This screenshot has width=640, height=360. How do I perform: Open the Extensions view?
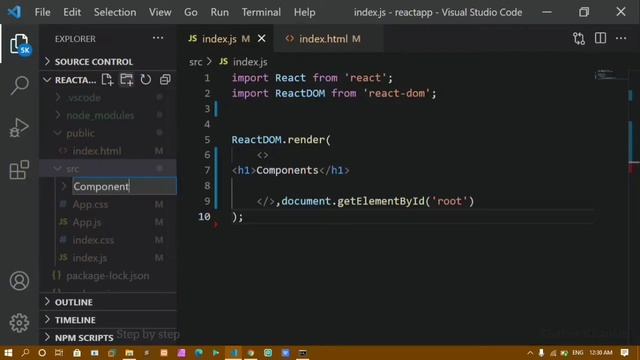[19, 169]
